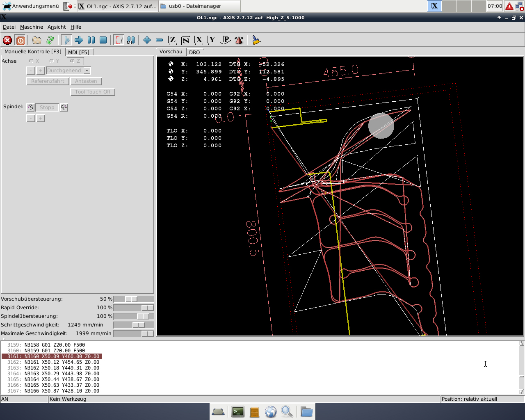Screen dimensions: 525x420
Task: Switch to top view Z
Action: click(172, 40)
